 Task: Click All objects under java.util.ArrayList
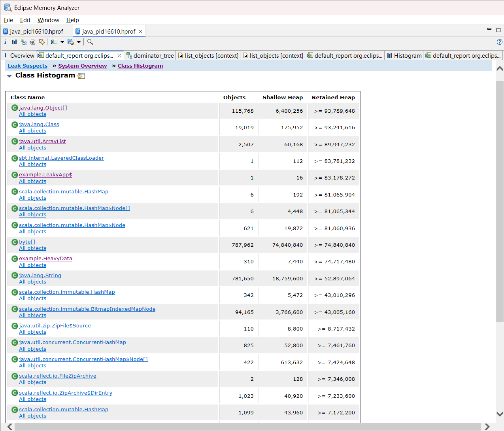(x=32, y=148)
